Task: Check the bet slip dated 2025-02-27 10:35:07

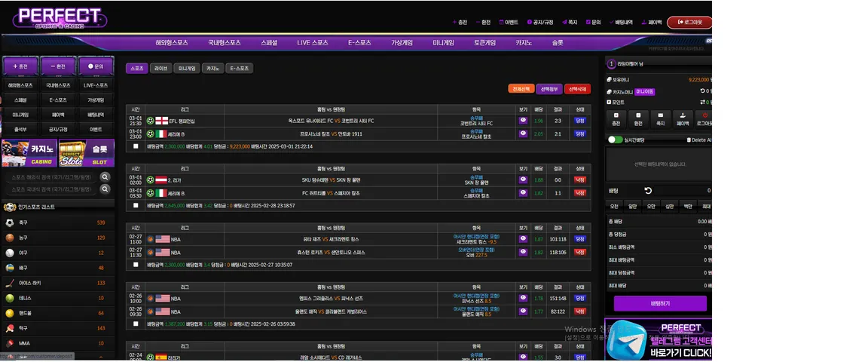Action: [136, 265]
